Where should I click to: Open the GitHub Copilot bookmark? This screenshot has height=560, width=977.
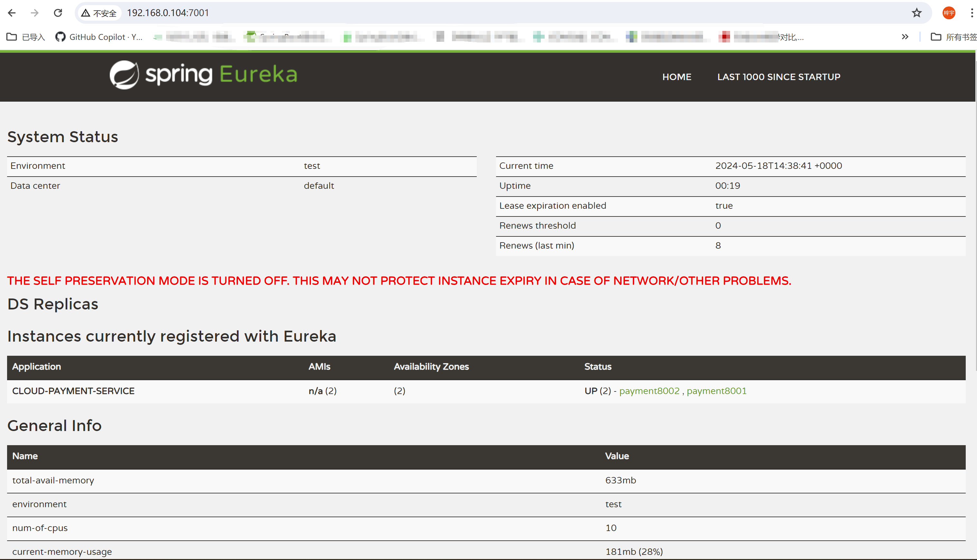tap(99, 37)
